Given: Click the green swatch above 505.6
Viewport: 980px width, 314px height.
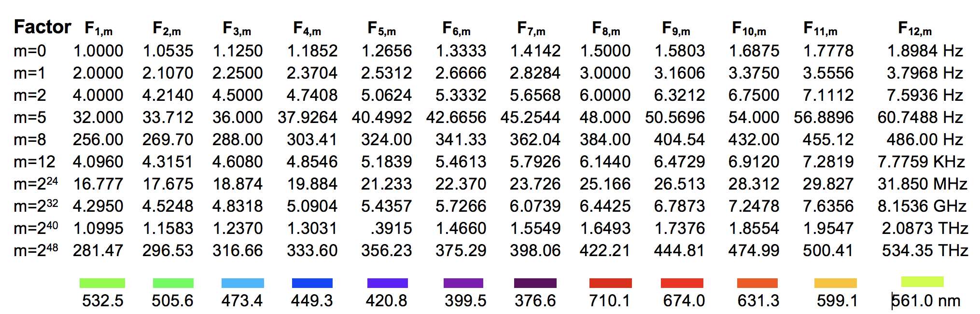Looking at the screenshot, I should (173, 283).
